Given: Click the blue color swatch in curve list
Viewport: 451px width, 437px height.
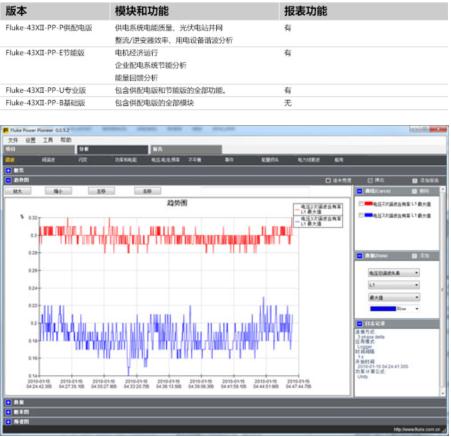Looking at the screenshot, I should coord(368,215).
